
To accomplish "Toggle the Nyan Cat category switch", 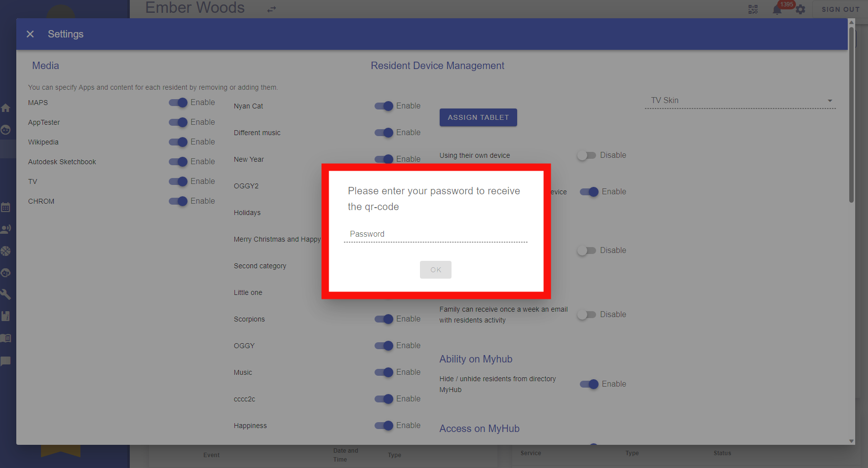I will tap(384, 106).
